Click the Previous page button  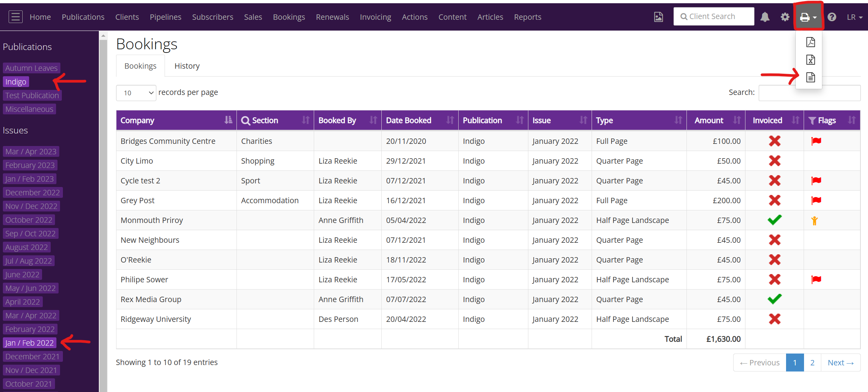click(x=759, y=363)
